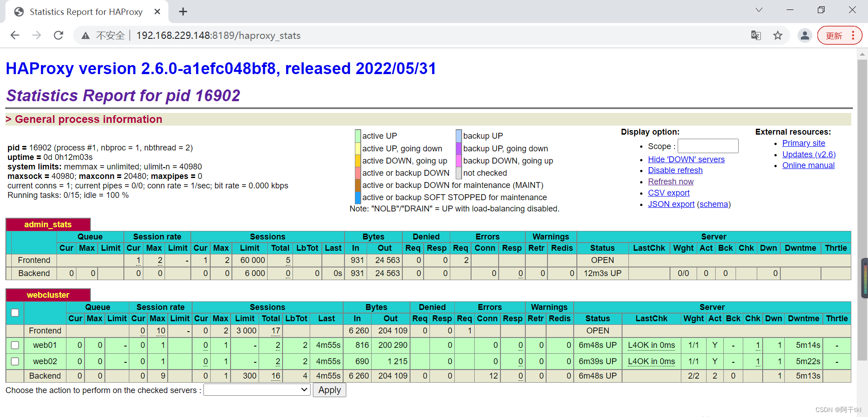Check the webcluster header select-all checkbox

point(15,313)
